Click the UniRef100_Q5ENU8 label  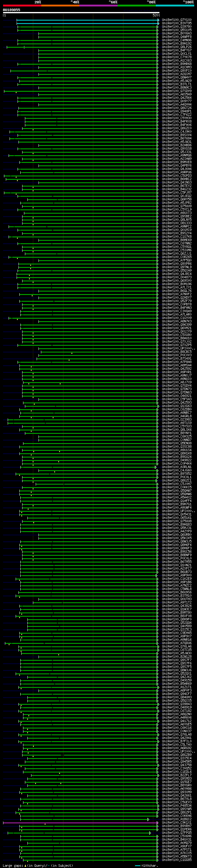177,443
